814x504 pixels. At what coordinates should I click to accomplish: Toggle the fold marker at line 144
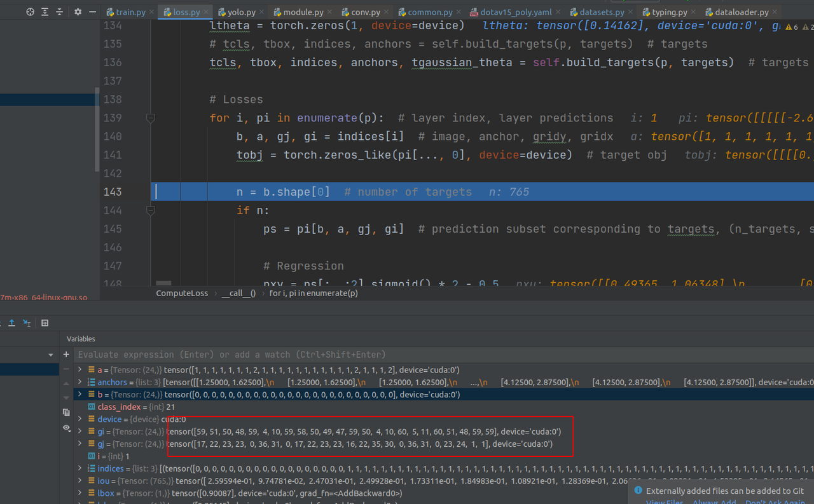151,210
